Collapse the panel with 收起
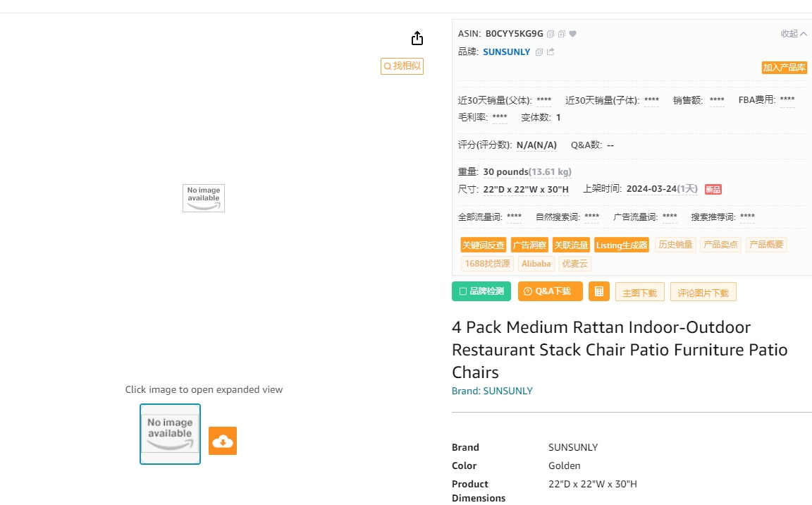This screenshot has width=812, height=505. click(794, 34)
